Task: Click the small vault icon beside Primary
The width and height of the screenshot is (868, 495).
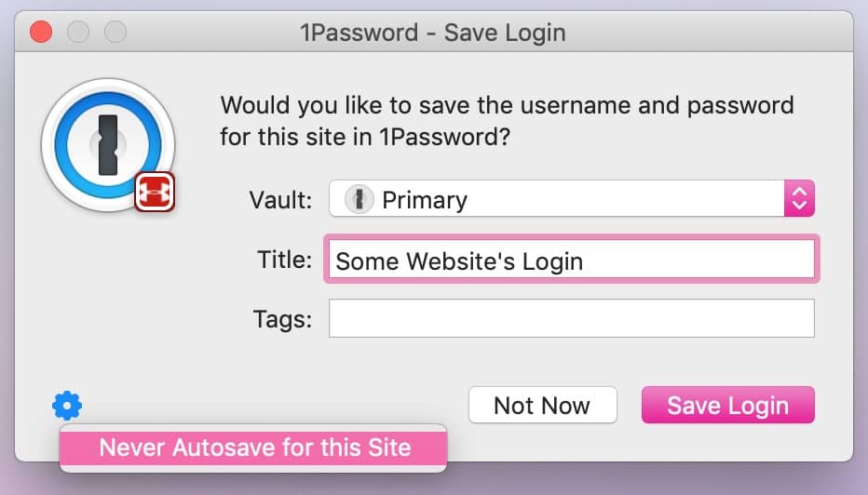Action: click(x=359, y=199)
